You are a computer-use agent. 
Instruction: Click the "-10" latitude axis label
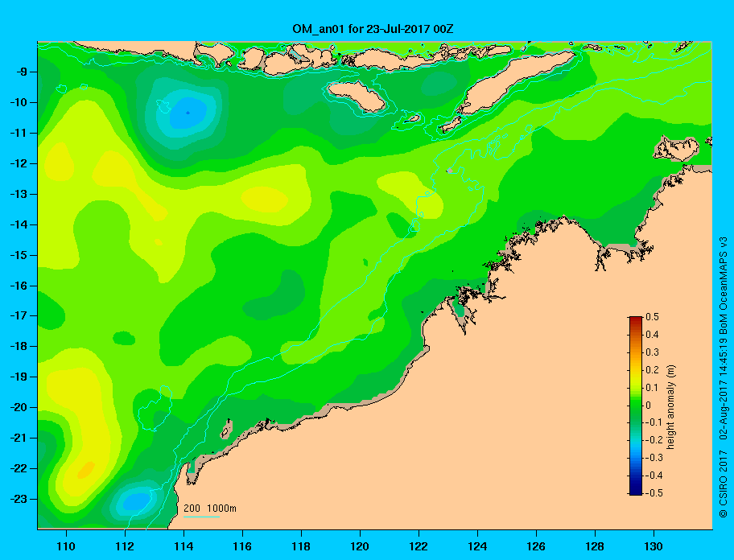point(19,102)
